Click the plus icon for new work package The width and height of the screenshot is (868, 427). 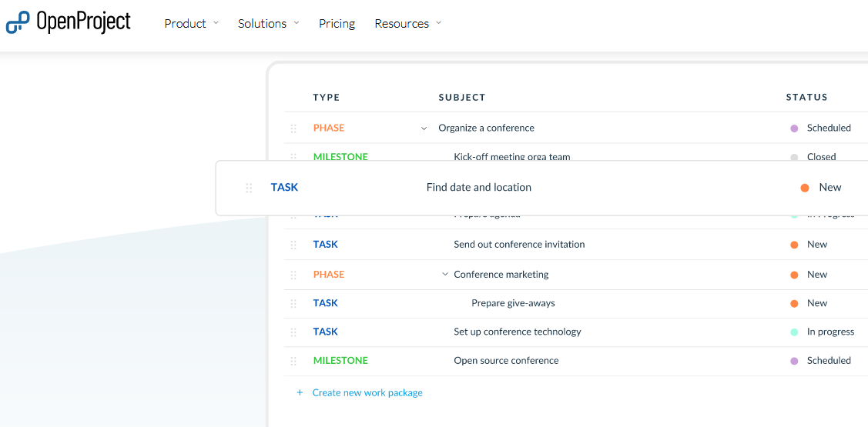(x=300, y=393)
